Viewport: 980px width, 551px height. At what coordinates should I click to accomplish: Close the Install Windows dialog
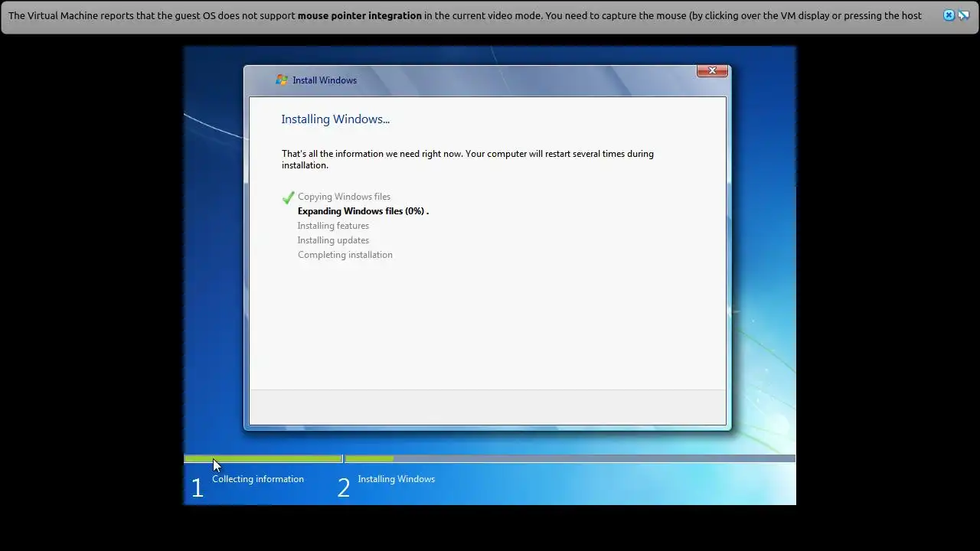pos(712,70)
